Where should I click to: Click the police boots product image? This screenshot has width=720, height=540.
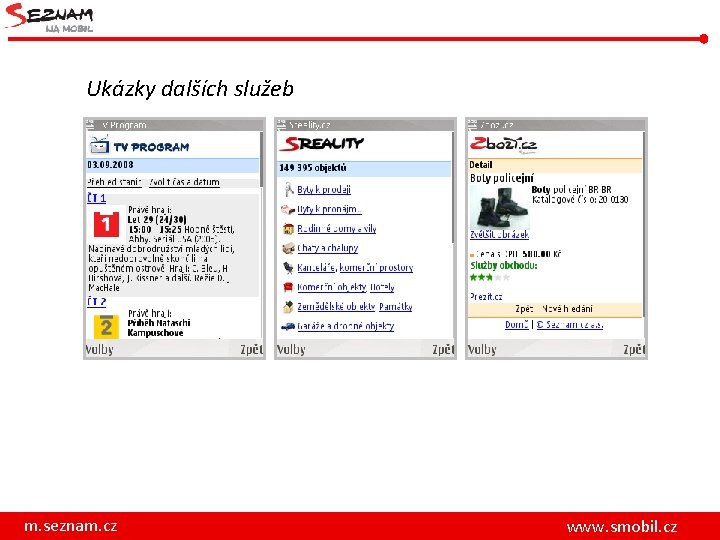[500, 208]
